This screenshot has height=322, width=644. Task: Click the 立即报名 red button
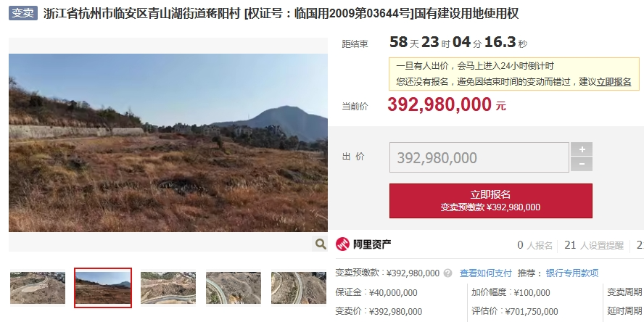click(491, 201)
